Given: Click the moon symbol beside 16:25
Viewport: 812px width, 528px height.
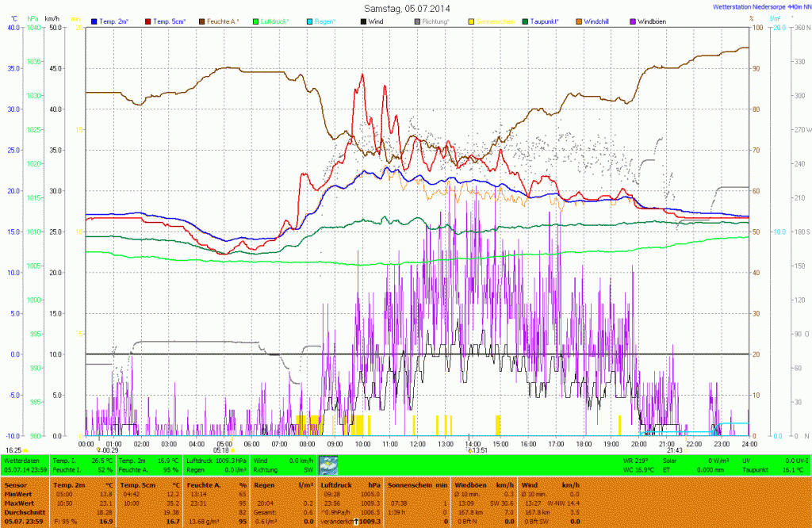Looking at the screenshot, I should pos(25,450).
